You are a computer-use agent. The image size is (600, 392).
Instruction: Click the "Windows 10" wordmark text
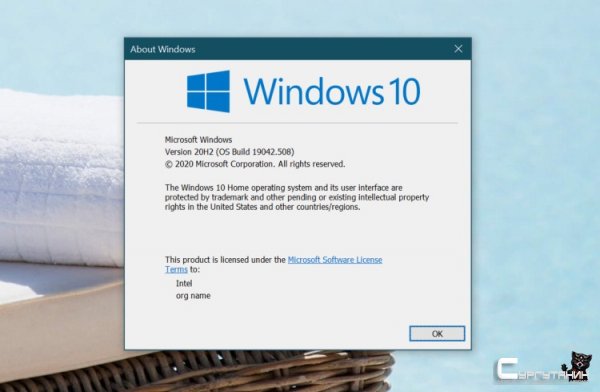click(x=332, y=91)
